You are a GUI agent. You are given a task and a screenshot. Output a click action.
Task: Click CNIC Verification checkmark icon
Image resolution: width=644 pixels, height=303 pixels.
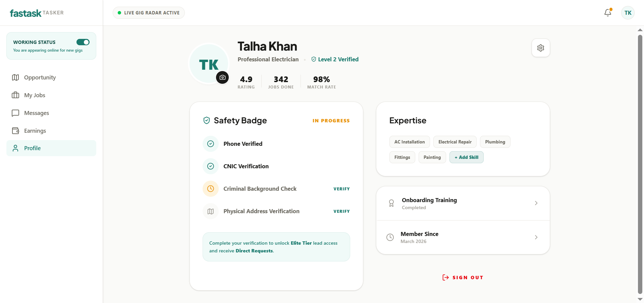click(x=211, y=166)
